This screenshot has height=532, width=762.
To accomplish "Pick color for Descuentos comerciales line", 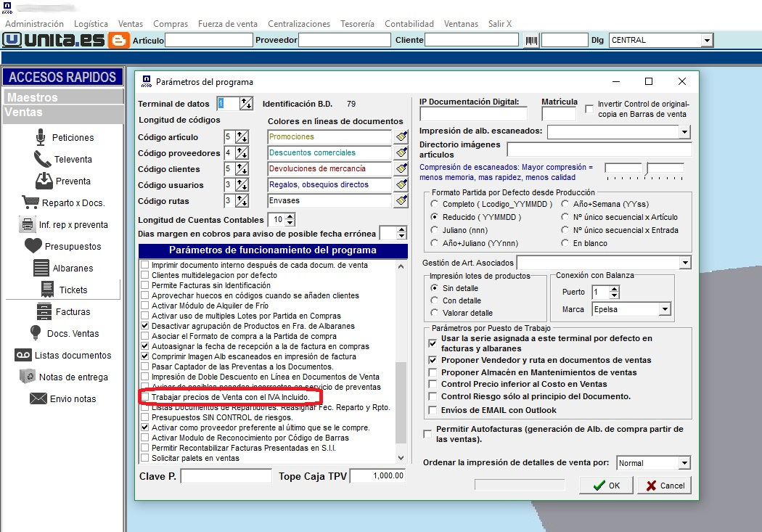I will (x=401, y=152).
